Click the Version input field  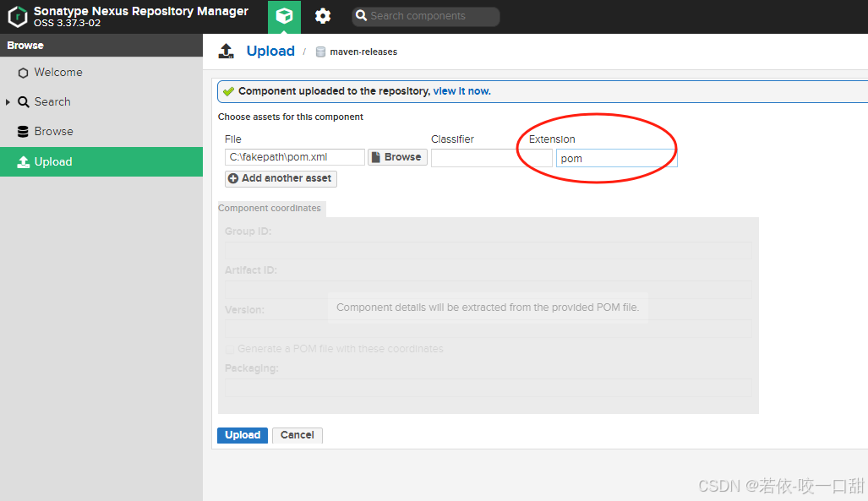coord(489,329)
